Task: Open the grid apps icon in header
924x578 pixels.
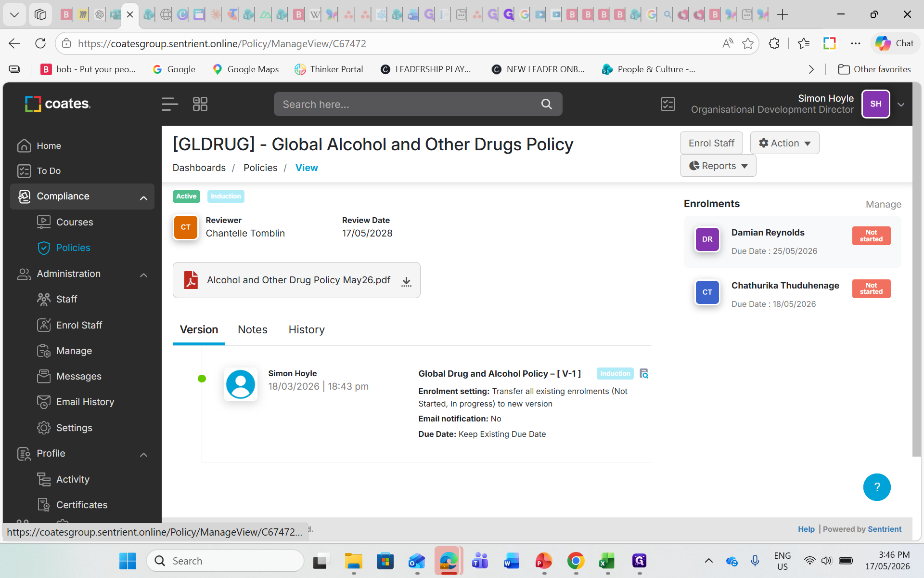Action: [x=200, y=104]
